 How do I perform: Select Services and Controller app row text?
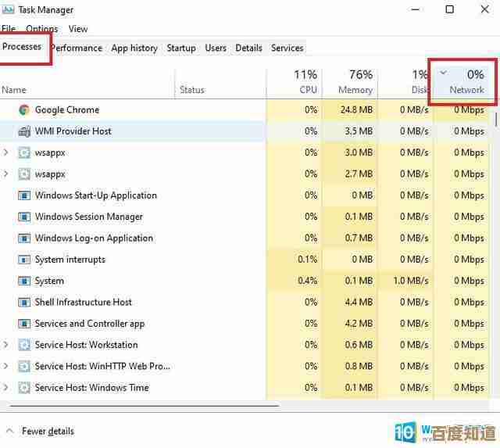coord(90,324)
